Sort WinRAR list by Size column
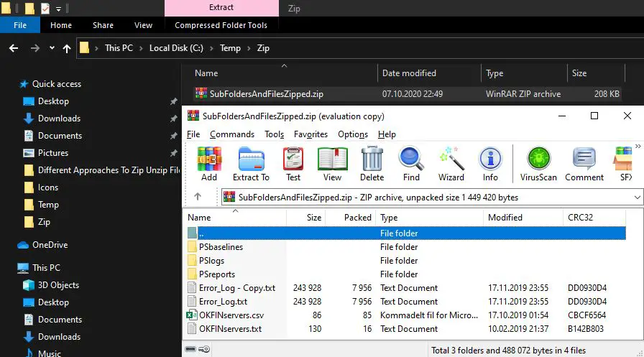The width and height of the screenshot is (644, 357). click(x=306, y=218)
